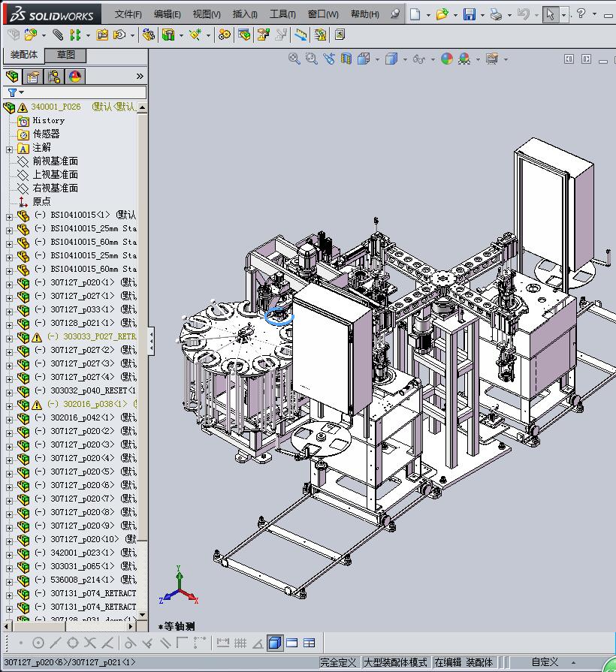The image size is (616, 672).
Task: Open the 编辑(E) menu
Action: pyautogui.click(x=168, y=14)
